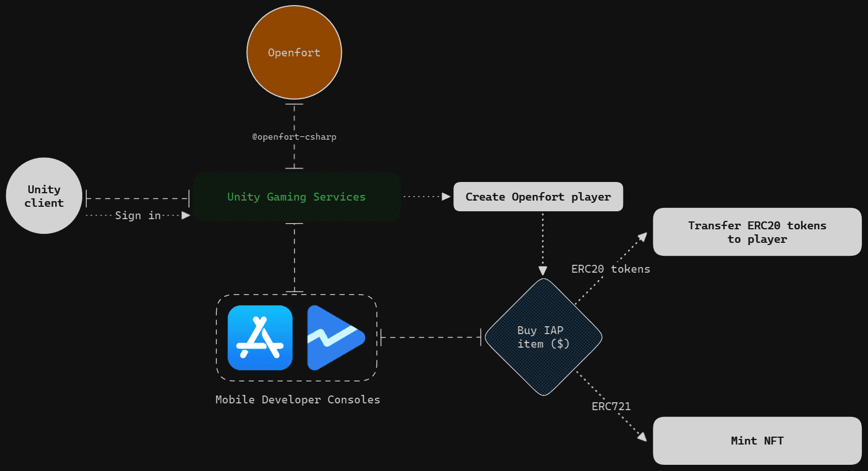This screenshot has width=868, height=471.
Task: Select the Mobile Developer Consoles label
Action: [297, 399]
